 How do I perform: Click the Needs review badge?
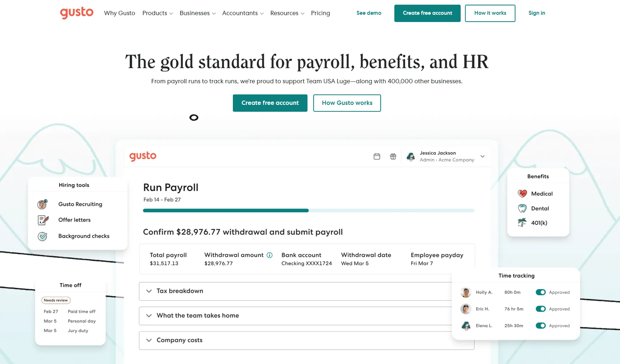pyautogui.click(x=56, y=300)
